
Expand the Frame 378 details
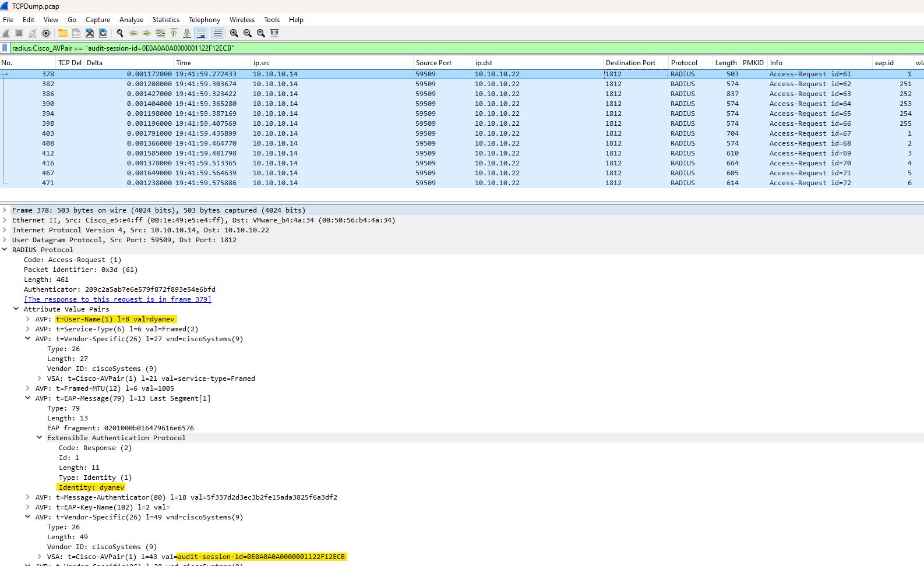[5, 210]
